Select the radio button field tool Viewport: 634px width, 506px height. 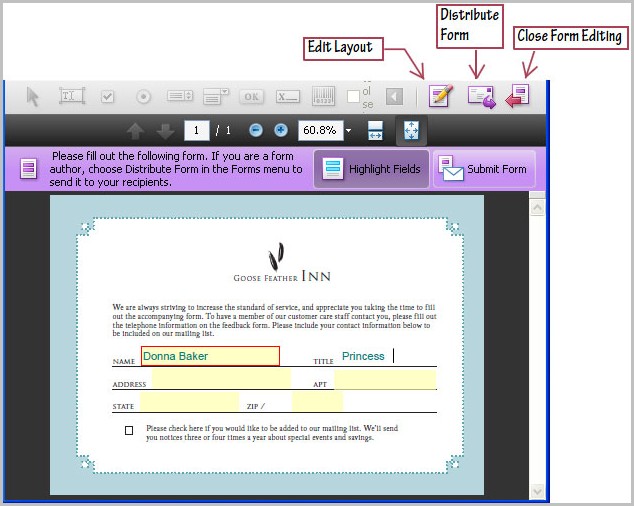[x=143, y=97]
